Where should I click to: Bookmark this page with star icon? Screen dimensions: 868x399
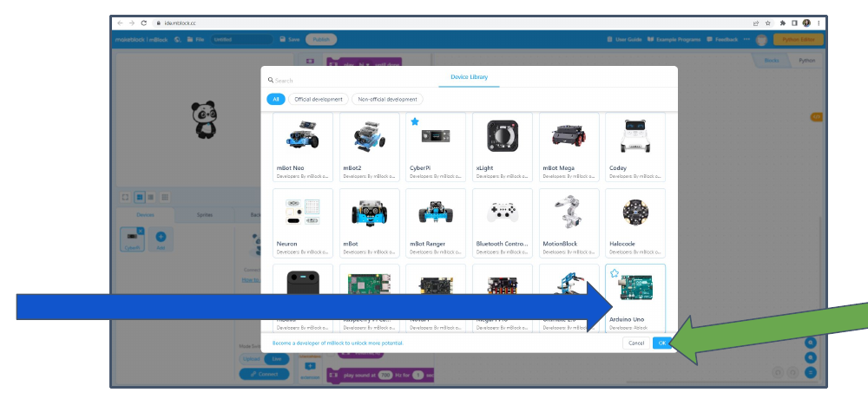pyautogui.click(x=768, y=23)
